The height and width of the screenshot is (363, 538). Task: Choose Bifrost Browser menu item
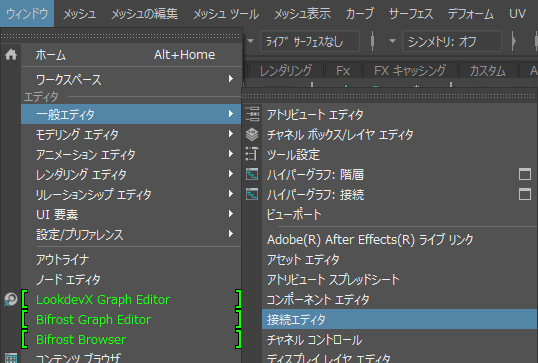pyautogui.click(x=131, y=339)
